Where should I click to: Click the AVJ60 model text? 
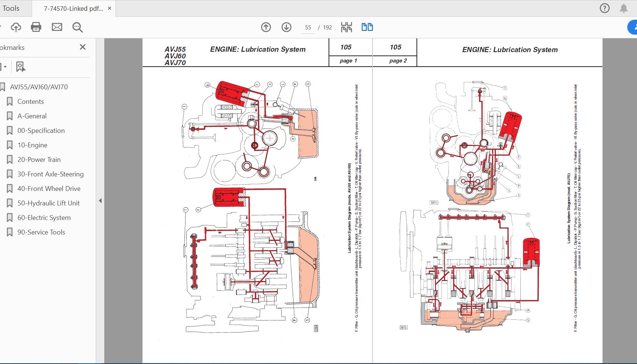[175, 56]
